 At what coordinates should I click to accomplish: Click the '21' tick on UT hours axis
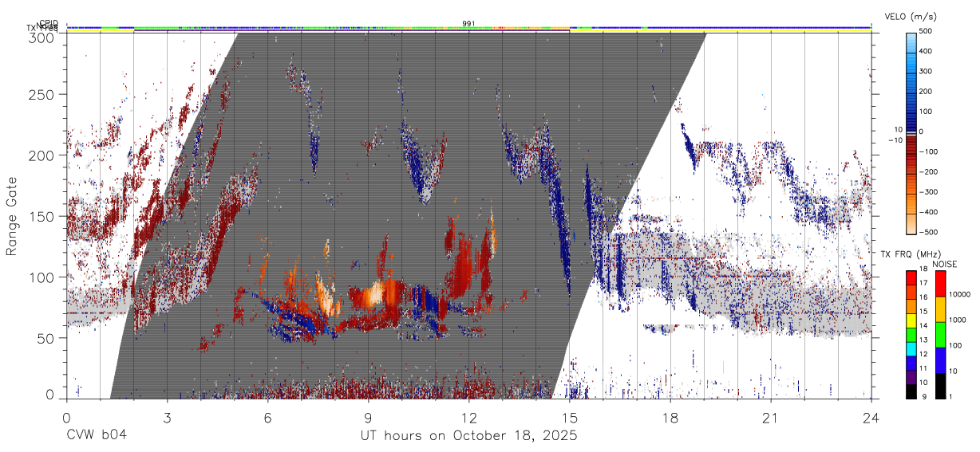[771, 417]
